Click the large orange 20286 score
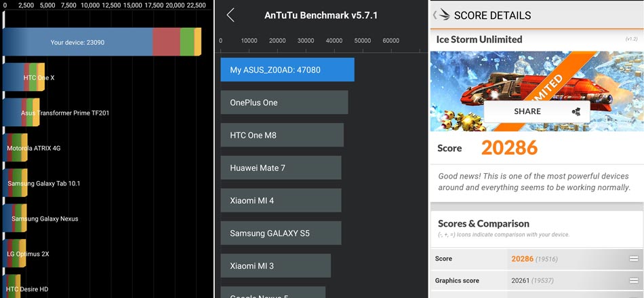 pyautogui.click(x=509, y=148)
